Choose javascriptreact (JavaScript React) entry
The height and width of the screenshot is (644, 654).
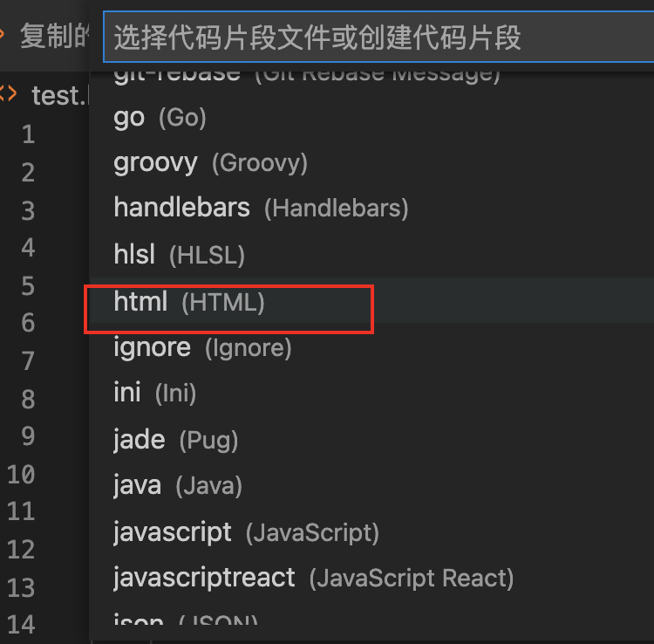click(372, 578)
